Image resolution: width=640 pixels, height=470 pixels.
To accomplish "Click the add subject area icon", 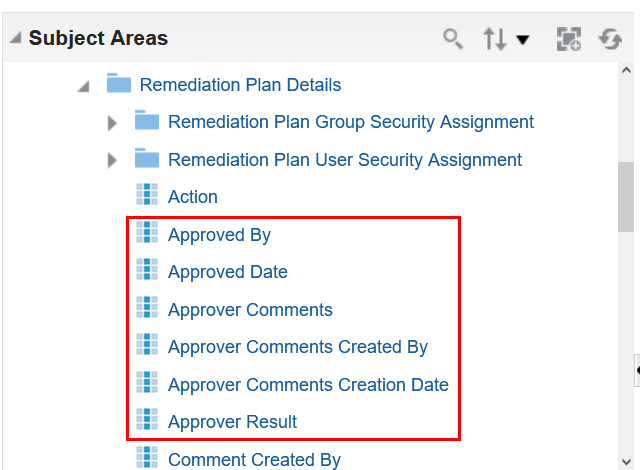I will [569, 39].
